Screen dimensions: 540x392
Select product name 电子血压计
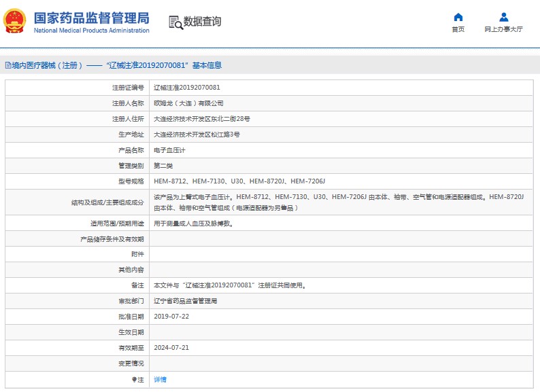(x=169, y=150)
